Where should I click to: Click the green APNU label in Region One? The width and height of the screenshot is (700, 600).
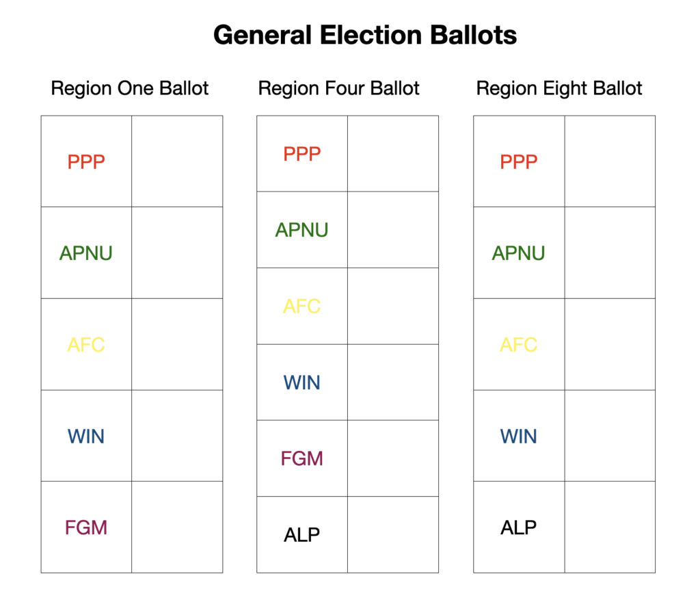[x=86, y=253]
